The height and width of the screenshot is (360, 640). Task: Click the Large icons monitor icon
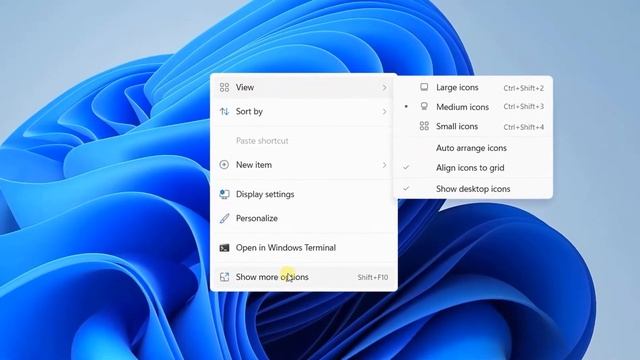tap(424, 87)
